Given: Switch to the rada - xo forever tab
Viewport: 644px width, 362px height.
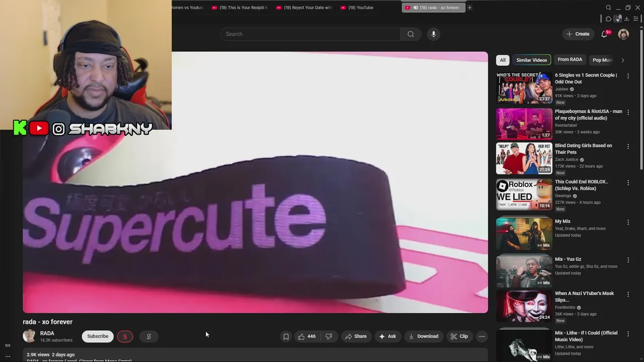Looking at the screenshot, I should (x=433, y=8).
